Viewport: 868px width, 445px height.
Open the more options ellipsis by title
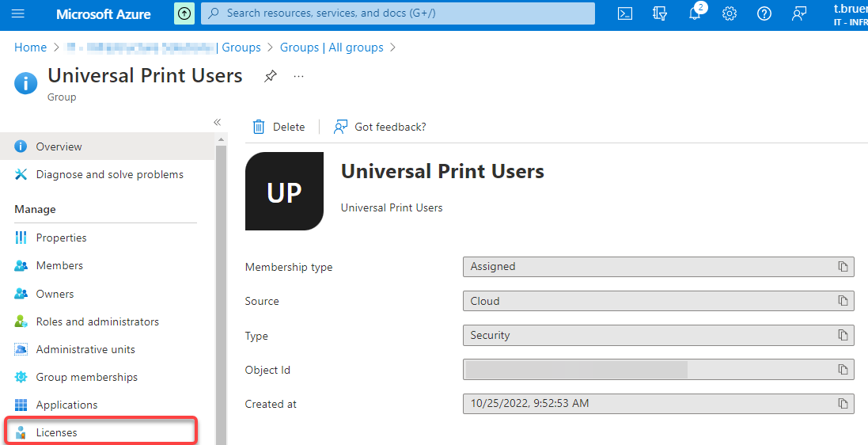299,77
